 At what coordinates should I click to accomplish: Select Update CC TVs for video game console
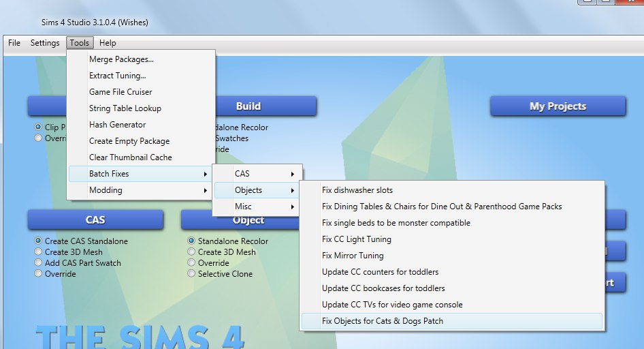pos(452,305)
